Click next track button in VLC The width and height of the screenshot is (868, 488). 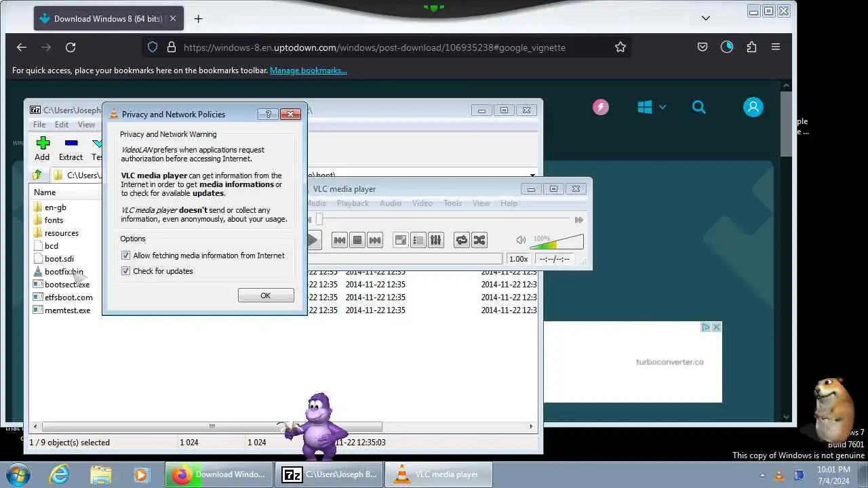click(x=375, y=240)
